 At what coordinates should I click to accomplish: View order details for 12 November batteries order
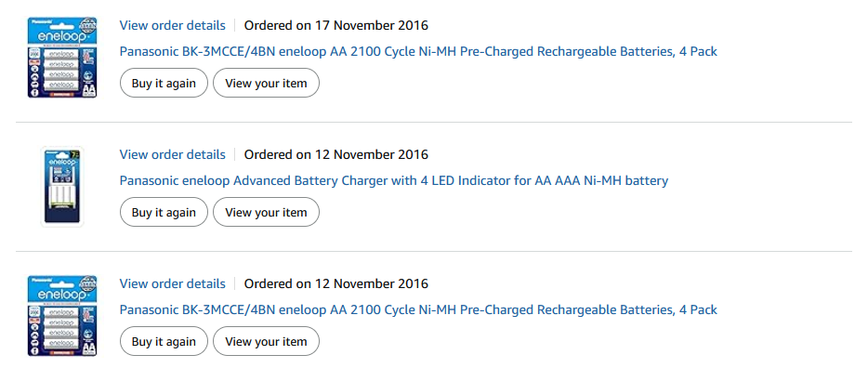click(x=172, y=283)
